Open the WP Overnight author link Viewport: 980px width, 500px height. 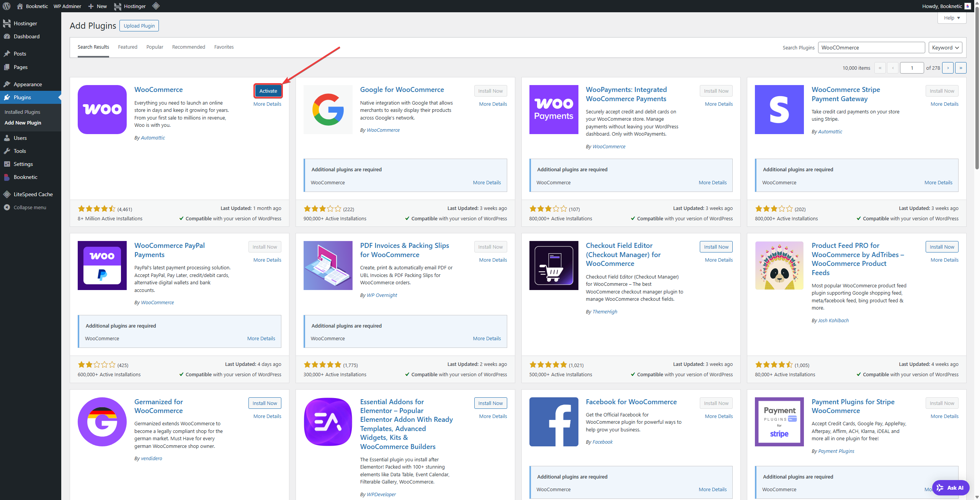[x=382, y=295]
